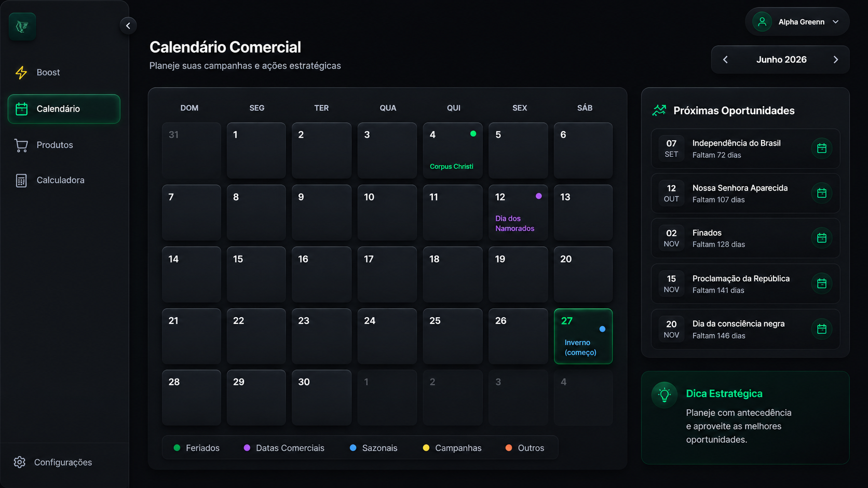Click the Calendário Comercial title
The width and height of the screenshot is (868, 488).
coord(225,47)
